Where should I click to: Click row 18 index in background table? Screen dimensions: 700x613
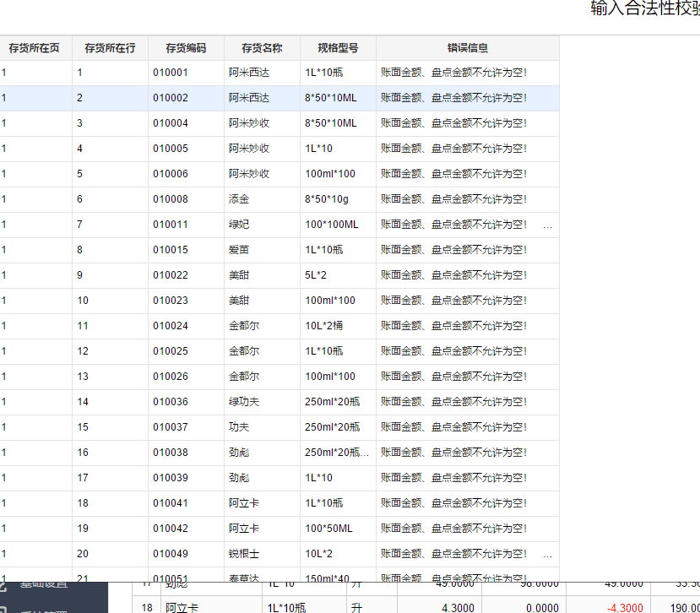147,608
